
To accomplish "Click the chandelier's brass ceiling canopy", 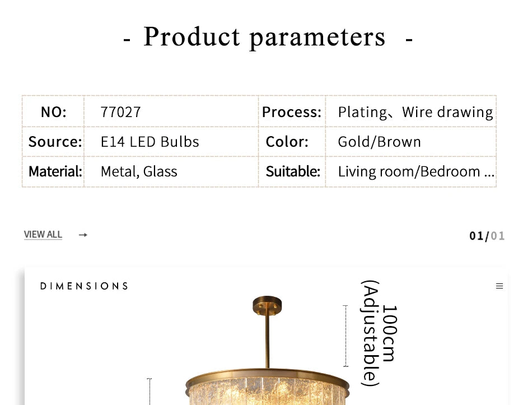I will coord(267,305).
